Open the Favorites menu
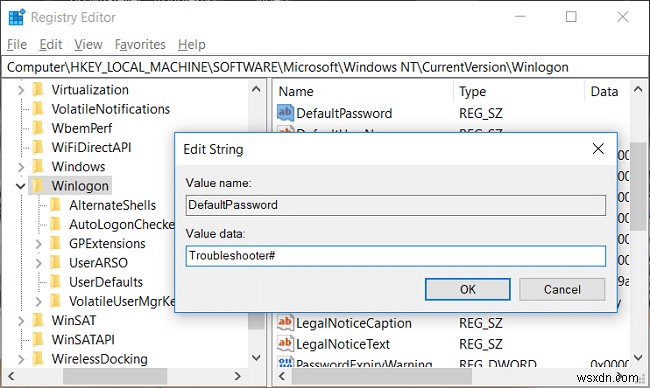The image size is (650, 388). (140, 44)
